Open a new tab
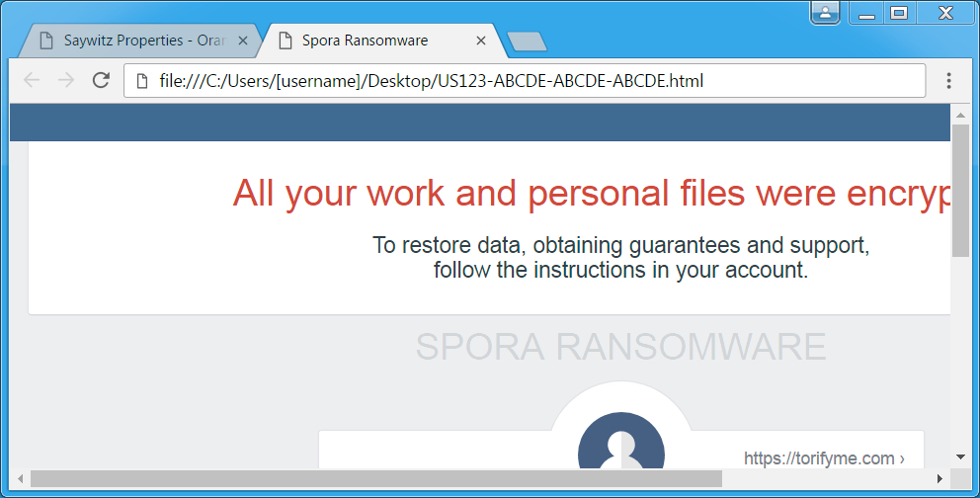The height and width of the screenshot is (498, 980). (527, 41)
